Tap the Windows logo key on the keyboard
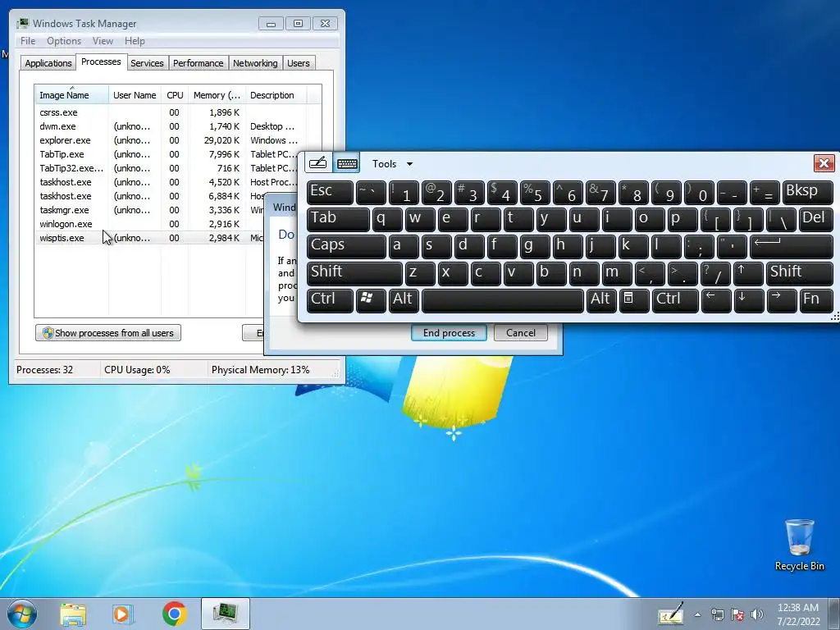The image size is (840, 630). [370, 300]
